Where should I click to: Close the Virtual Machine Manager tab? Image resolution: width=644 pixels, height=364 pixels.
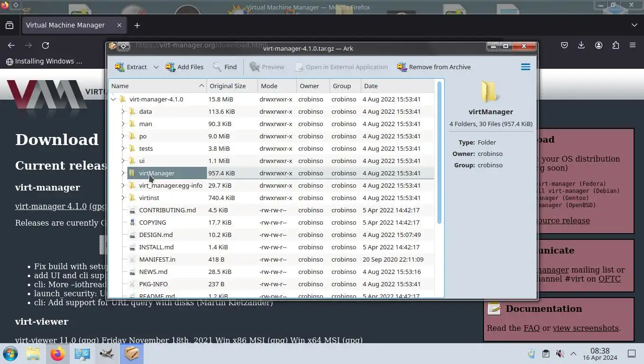point(119,25)
